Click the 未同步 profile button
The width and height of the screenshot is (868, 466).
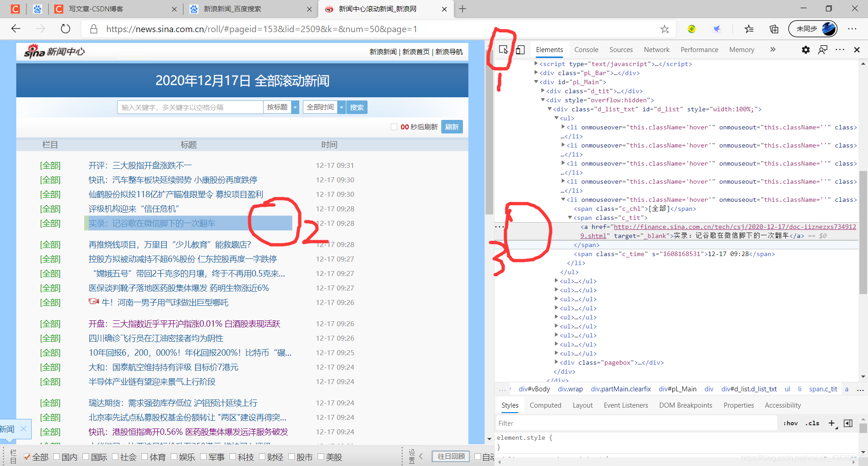pyautogui.click(x=813, y=29)
